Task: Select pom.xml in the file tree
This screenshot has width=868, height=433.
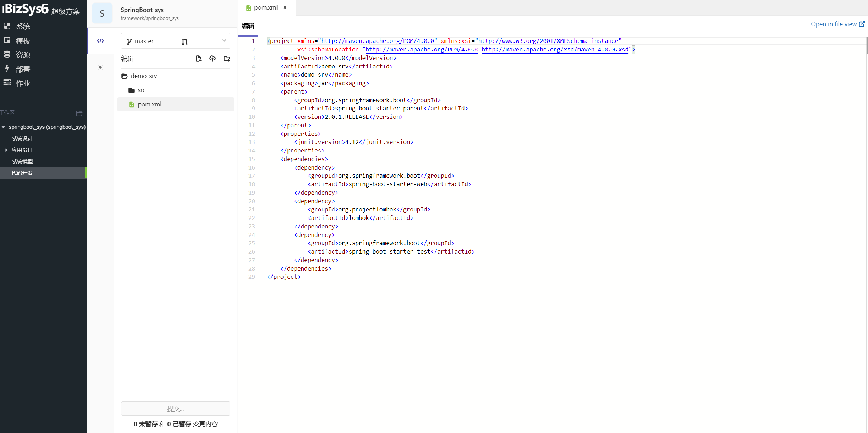Action: [x=149, y=104]
